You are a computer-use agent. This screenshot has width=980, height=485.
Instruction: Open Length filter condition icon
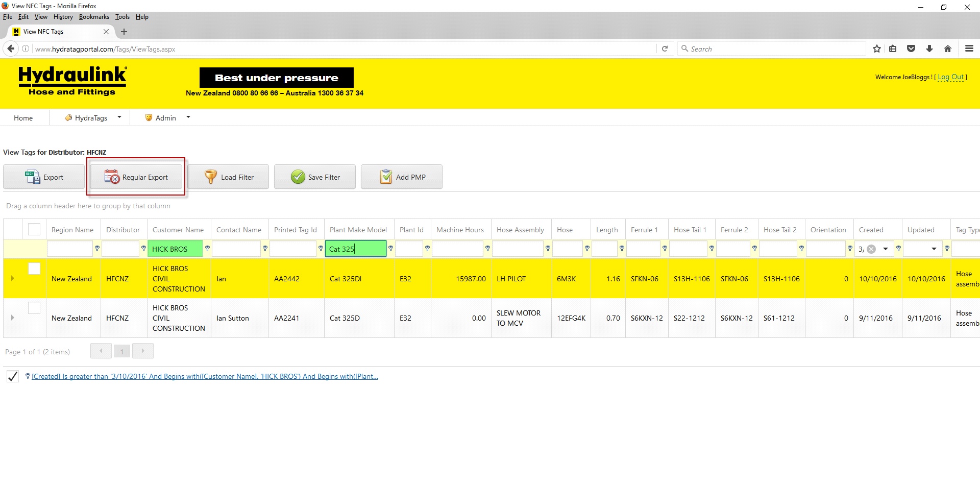(x=622, y=249)
